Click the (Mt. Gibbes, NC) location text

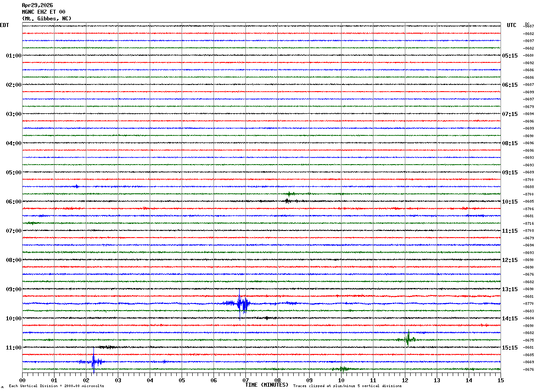[47, 19]
